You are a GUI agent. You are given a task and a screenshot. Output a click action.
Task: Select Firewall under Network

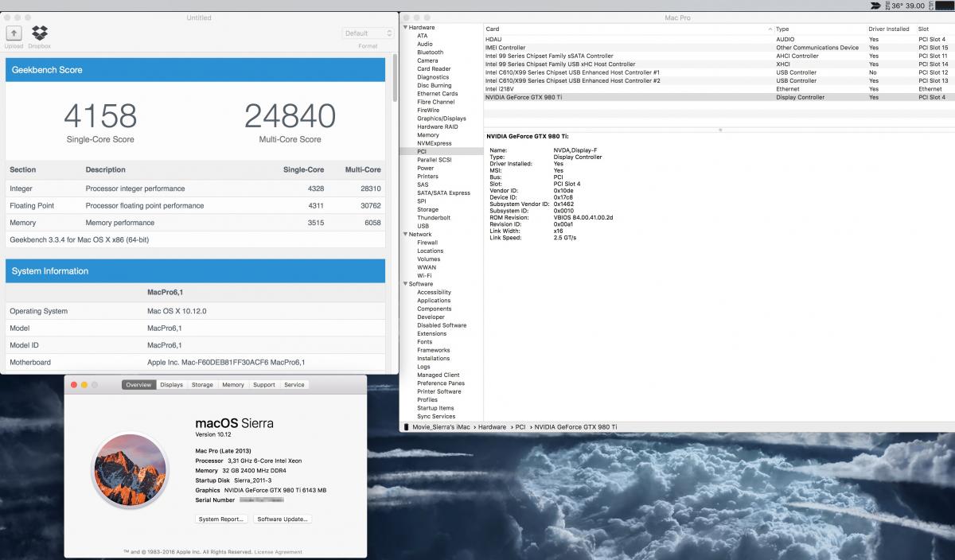[427, 243]
